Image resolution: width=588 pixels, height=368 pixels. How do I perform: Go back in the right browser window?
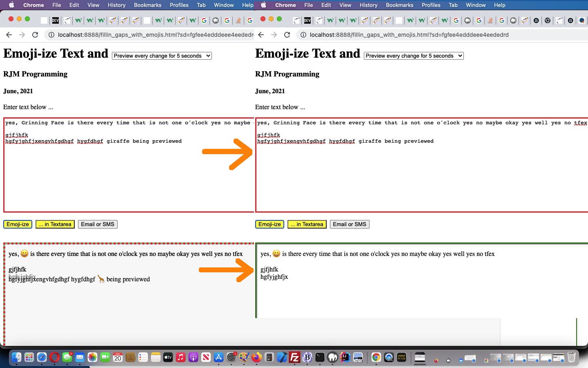[261, 35]
